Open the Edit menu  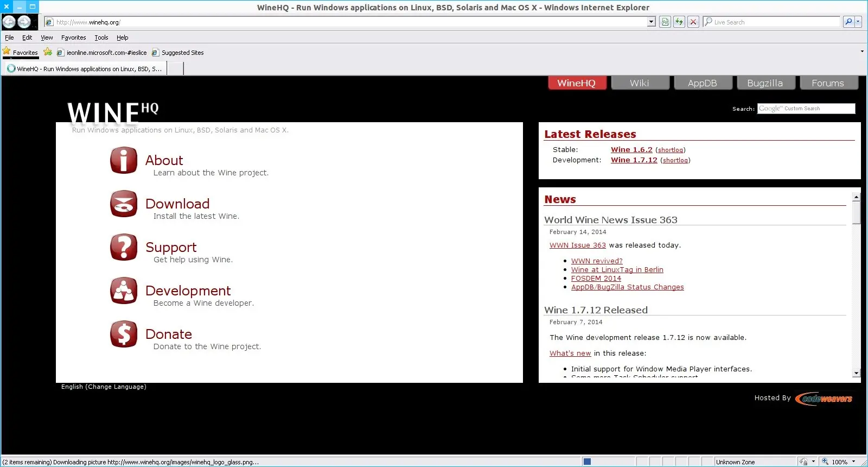27,37
